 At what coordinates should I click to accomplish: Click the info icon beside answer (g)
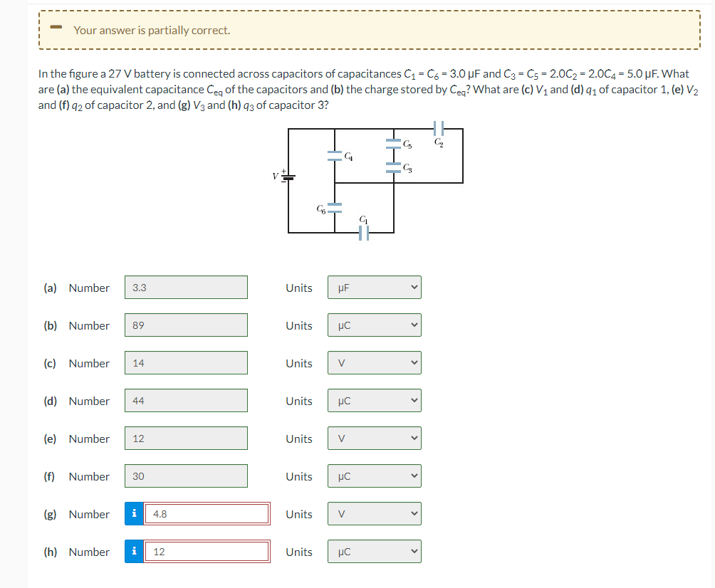[x=134, y=513]
